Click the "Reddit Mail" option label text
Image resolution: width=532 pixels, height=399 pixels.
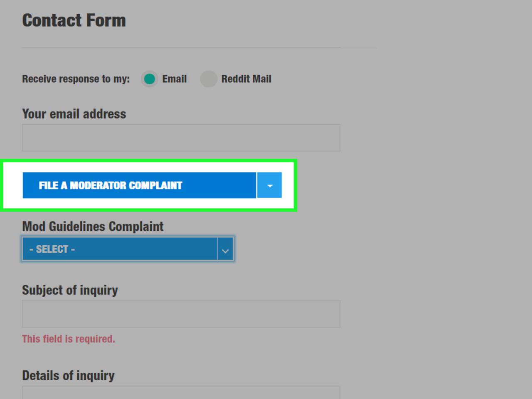click(x=246, y=79)
